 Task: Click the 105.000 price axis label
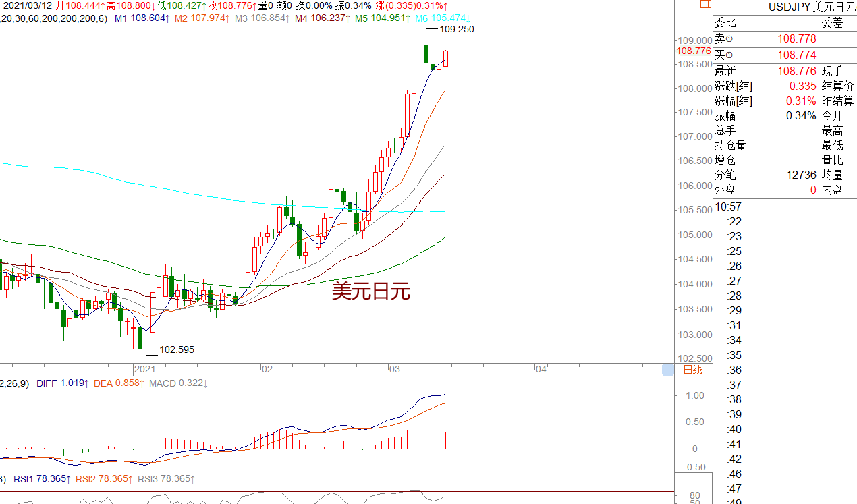point(696,235)
